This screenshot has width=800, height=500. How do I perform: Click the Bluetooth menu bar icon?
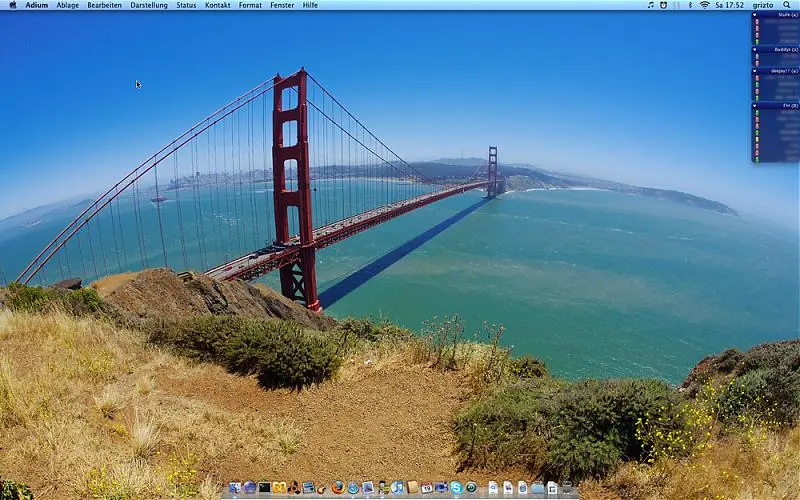pyautogui.click(x=690, y=5)
